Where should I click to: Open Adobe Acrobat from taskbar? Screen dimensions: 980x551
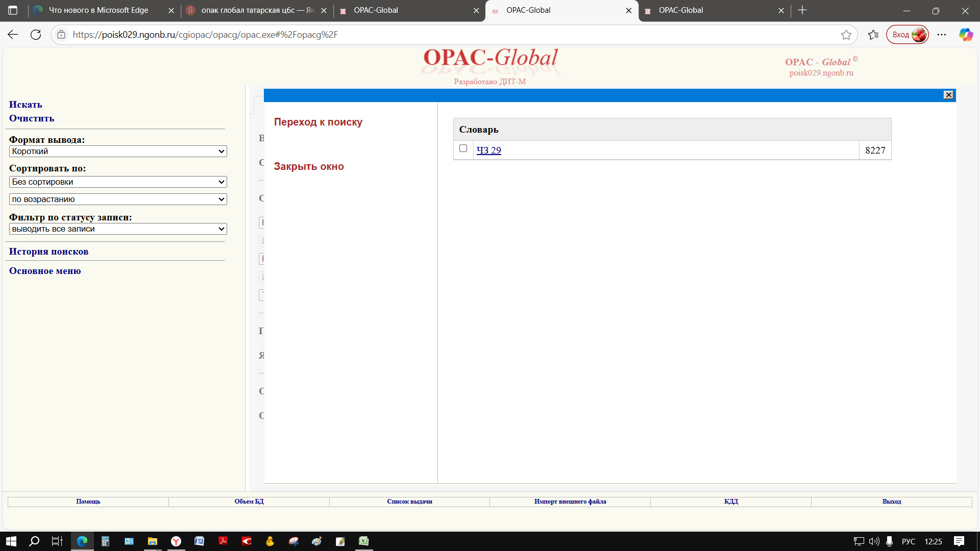point(223,541)
